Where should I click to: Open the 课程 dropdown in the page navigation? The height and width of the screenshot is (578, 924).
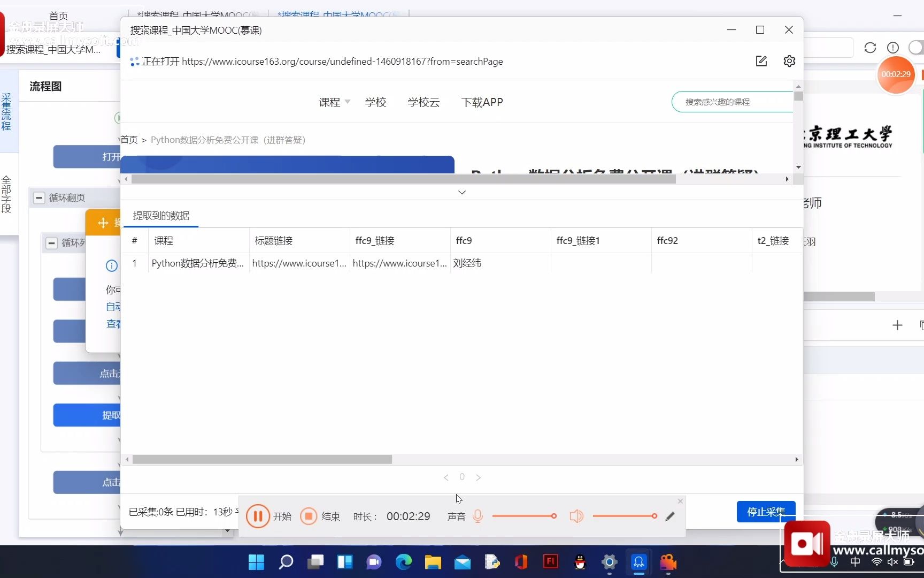335,102
